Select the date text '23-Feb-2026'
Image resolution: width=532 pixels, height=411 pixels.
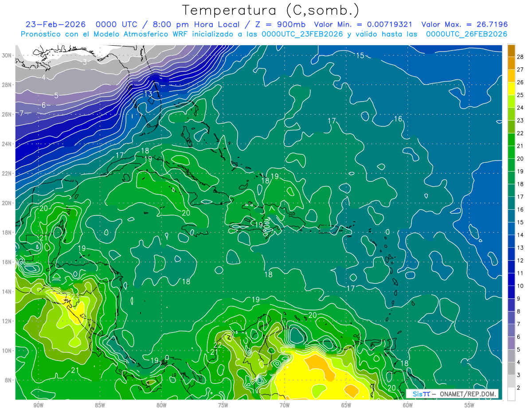click(x=55, y=24)
